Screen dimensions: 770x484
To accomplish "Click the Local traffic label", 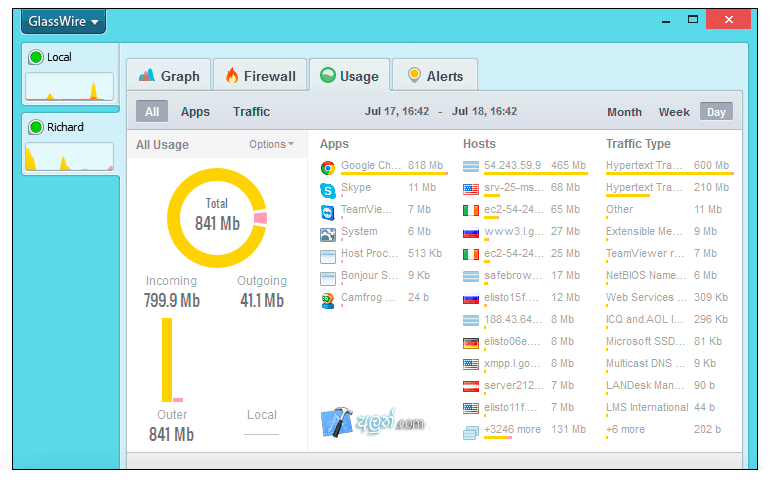I will point(262,415).
